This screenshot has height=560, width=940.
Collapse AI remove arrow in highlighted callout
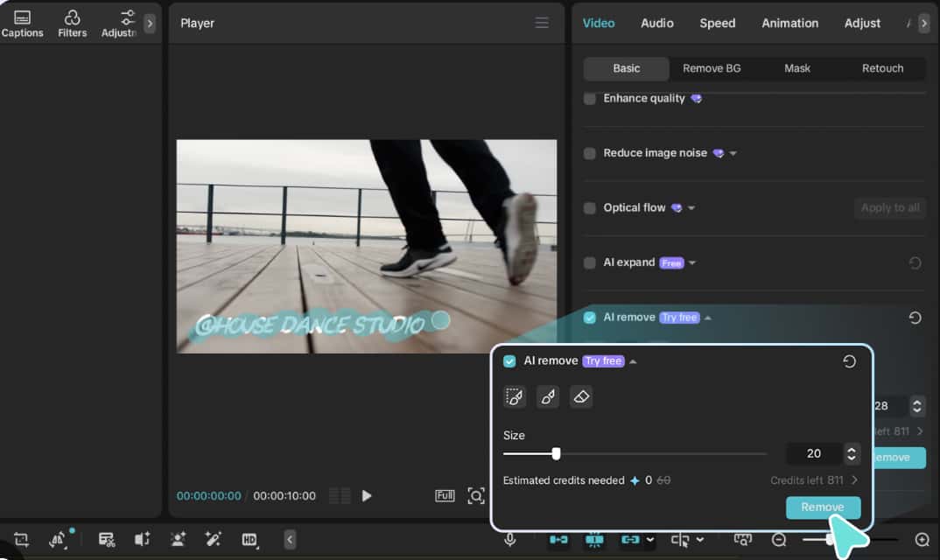pyautogui.click(x=633, y=361)
